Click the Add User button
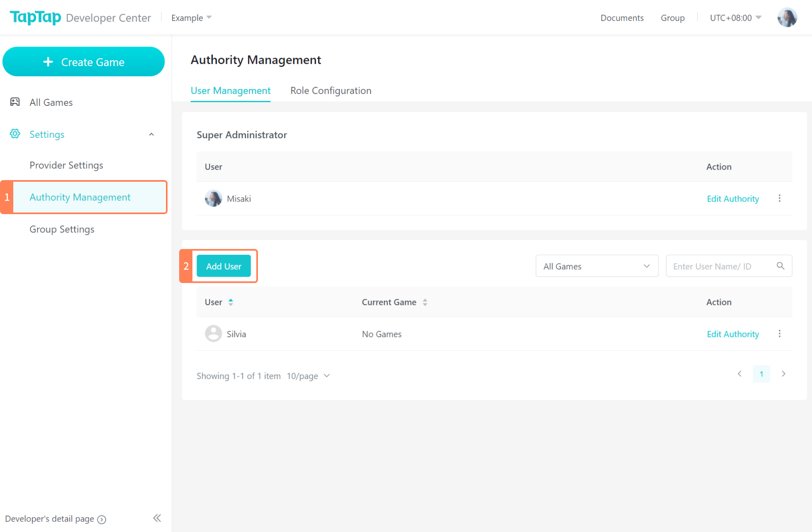 tap(224, 266)
